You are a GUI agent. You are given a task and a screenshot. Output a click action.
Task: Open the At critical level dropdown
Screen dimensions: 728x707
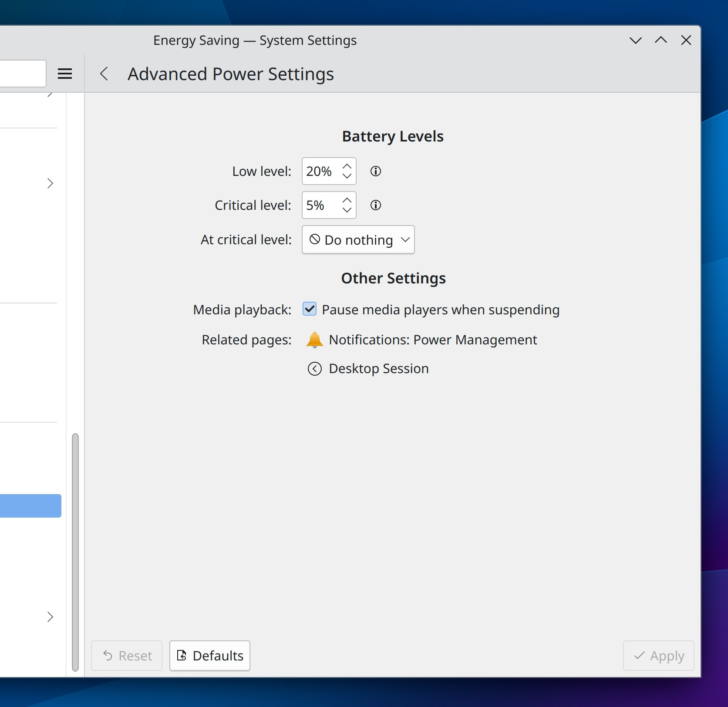[x=358, y=239]
